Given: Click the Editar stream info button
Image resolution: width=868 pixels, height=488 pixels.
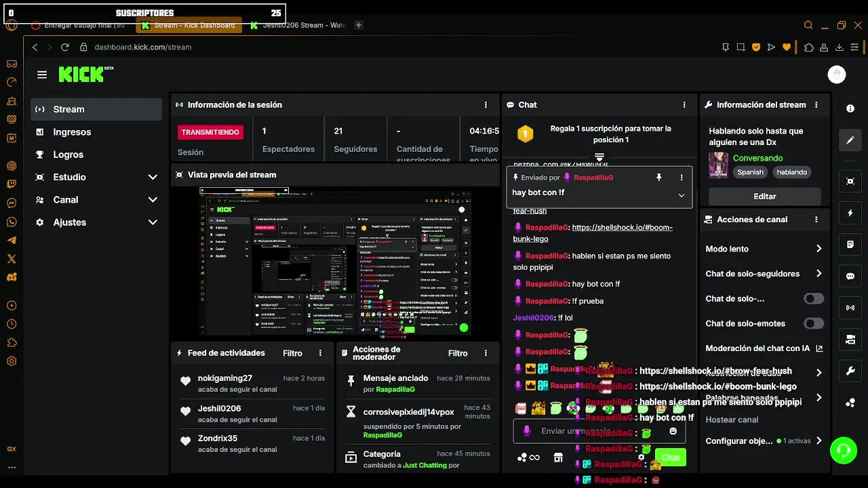Looking at the screenshot, I should tap(765, 197).
